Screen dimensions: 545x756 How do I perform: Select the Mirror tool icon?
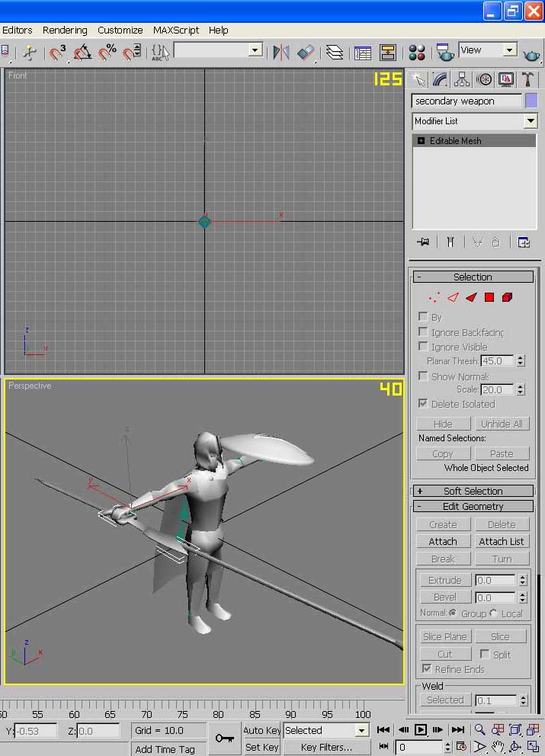(x=281, y=52)
